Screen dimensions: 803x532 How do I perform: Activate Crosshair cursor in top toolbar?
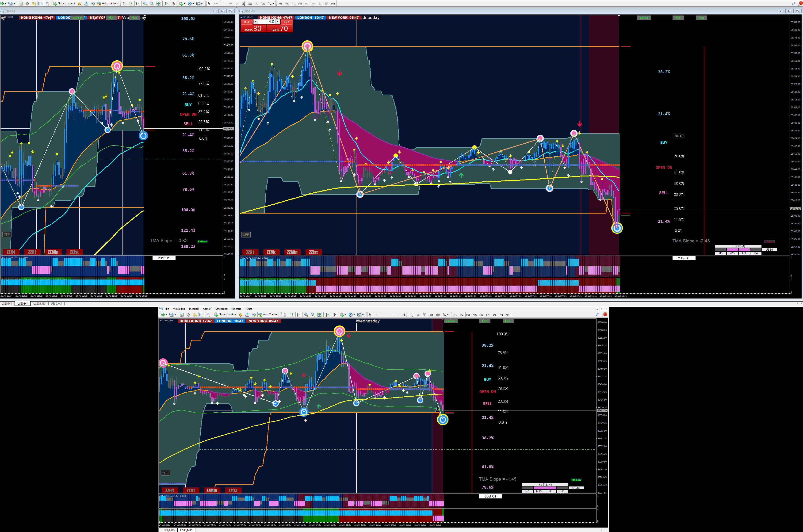click(x=216, y=3)
